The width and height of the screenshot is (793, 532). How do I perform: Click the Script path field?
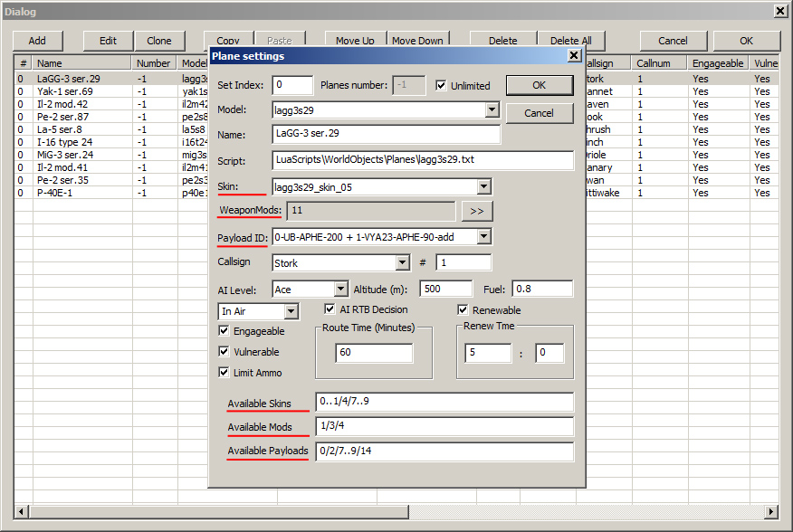coord(423,160)
